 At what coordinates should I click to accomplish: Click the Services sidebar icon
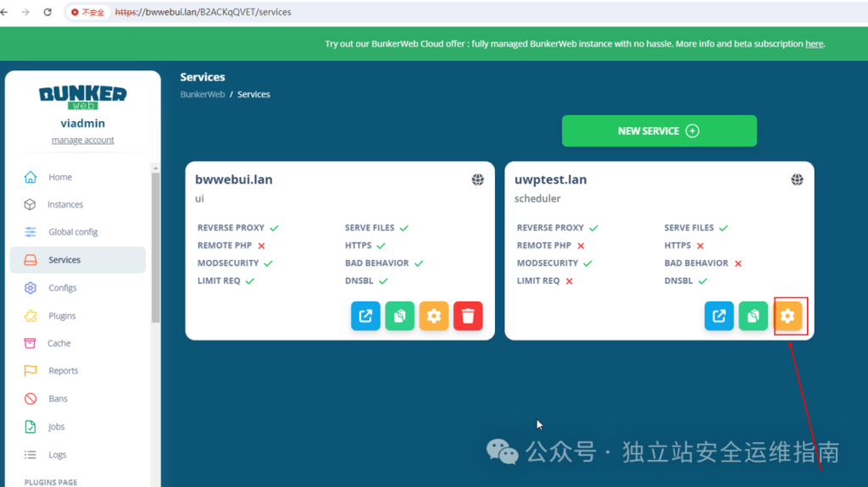[x=31, y=259]
